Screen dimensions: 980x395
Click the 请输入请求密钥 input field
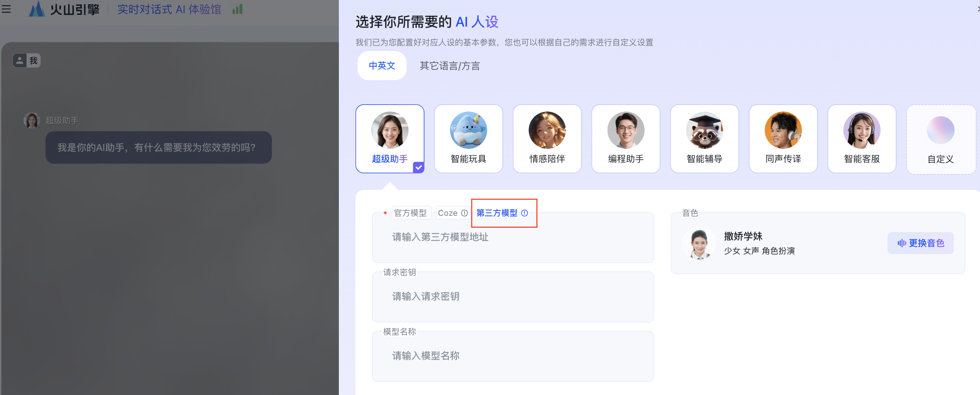[513, 297]
